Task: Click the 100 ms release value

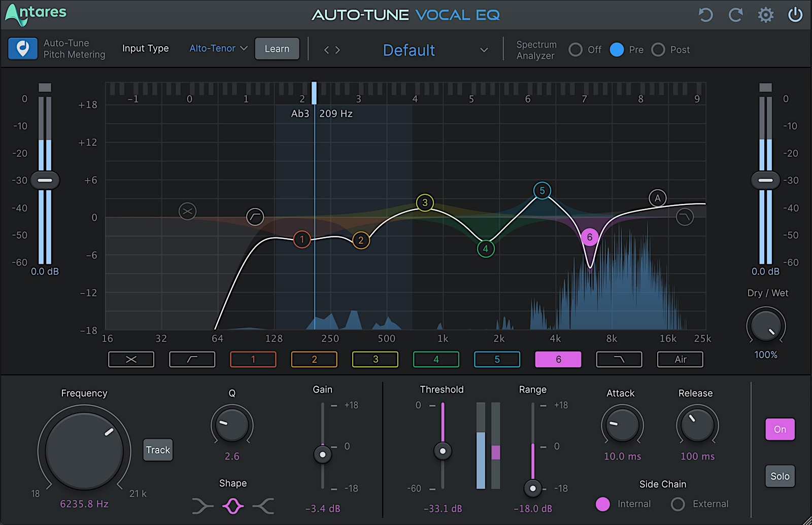Action: pos(697,456)
